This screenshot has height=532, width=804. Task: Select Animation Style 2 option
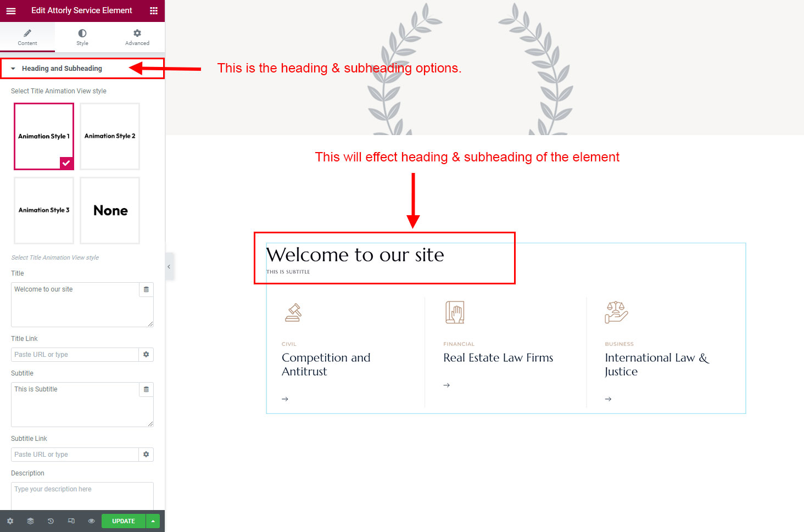[x=110, y=136]
